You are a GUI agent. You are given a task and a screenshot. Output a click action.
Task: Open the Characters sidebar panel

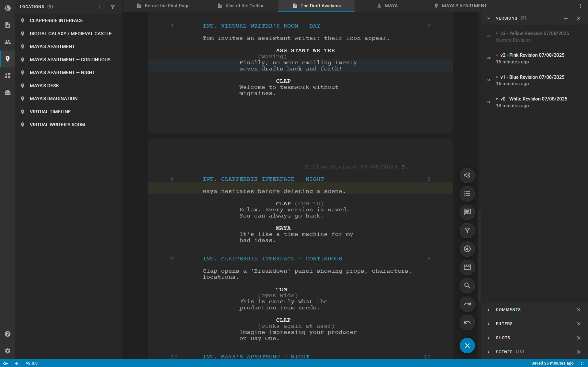[x=8, y=42]
